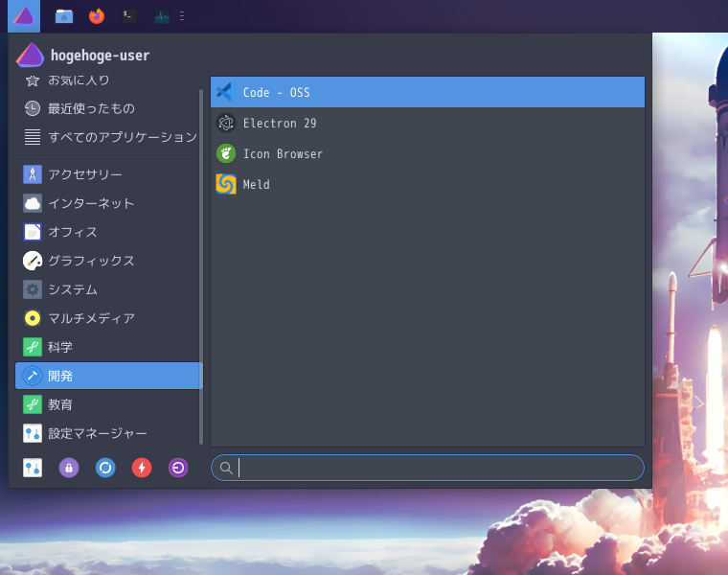Log out with purple logout button
Image resolution: width=728 pixels, height=575 pixels.
tap(178, 468)
